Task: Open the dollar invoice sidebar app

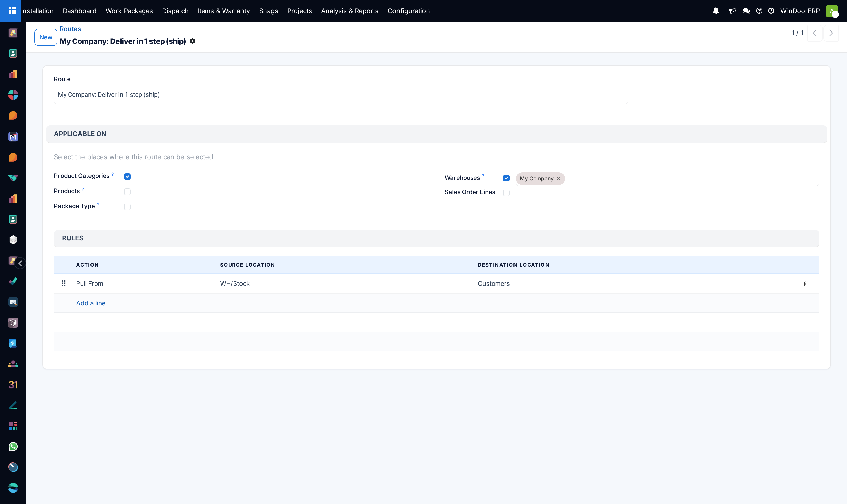Action: (x=13, y=343)
